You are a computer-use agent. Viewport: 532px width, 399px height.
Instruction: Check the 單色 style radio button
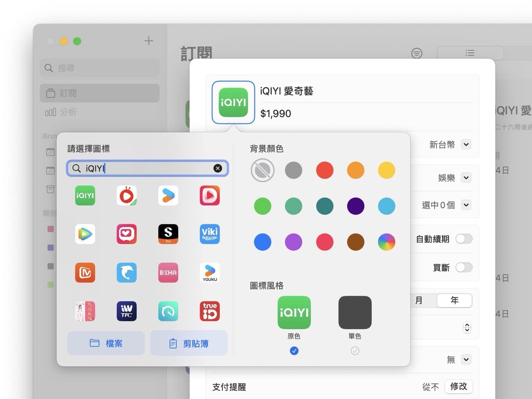pyautogui.click(x=355, y=351)
